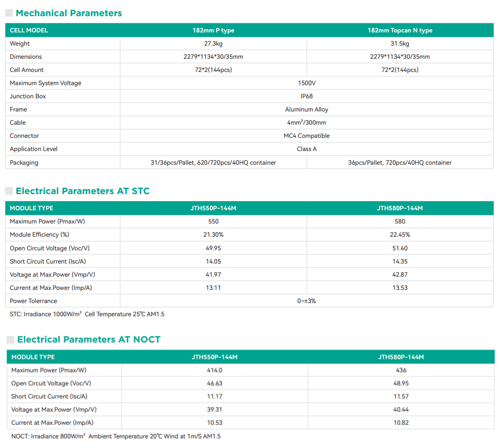Select the 27.3kg weight value
This screenshot has height=448, width=500.
coord(213,44)
